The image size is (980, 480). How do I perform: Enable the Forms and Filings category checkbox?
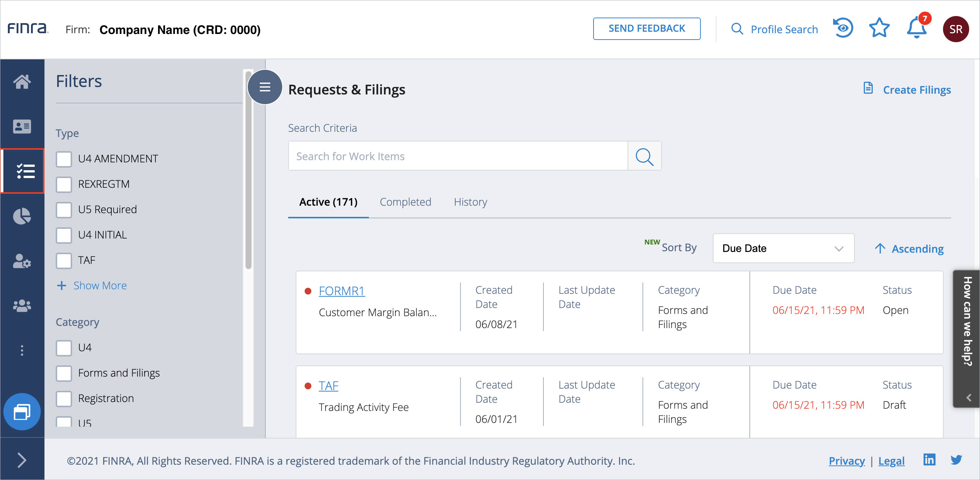pyautogui.click(x=64, y=373)
